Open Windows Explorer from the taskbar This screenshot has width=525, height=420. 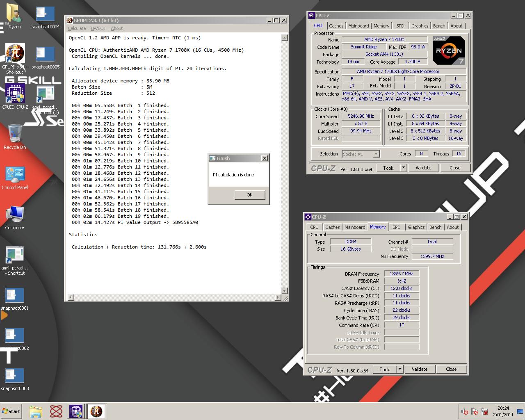tap(36, 411)
